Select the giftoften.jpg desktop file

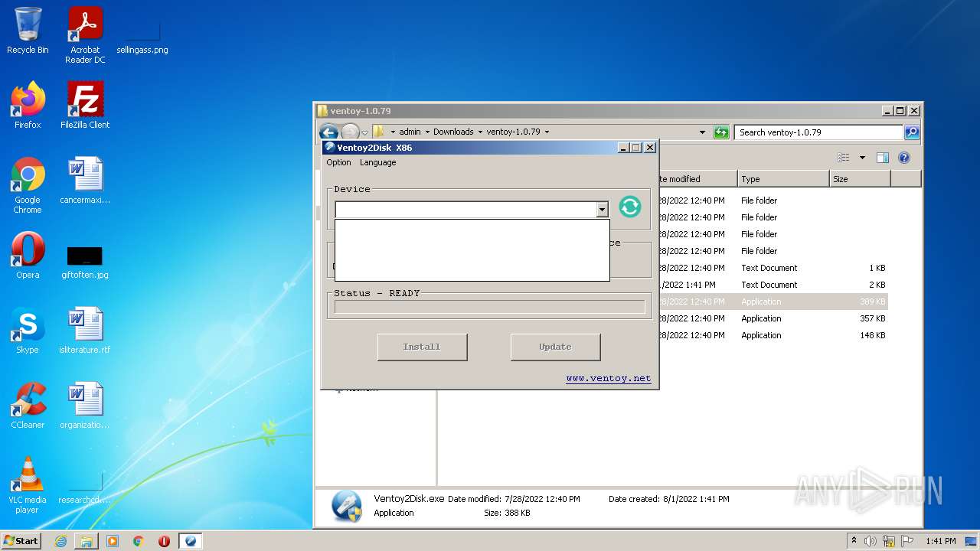click(x=85, y=262)
